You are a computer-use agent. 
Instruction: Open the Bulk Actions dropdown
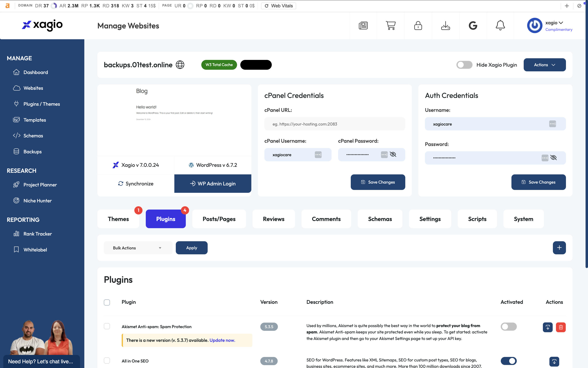point(138,248)
